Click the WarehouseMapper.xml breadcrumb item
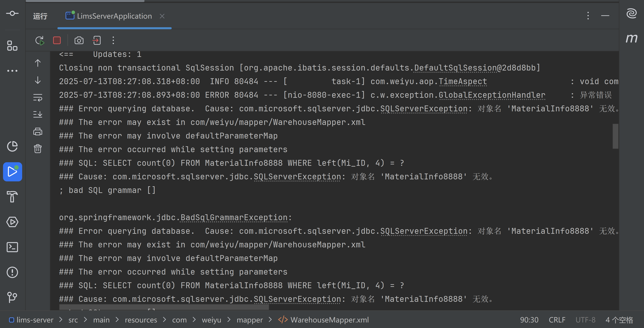644x328 pixels. pyautogui.click(x=329, y=320)
